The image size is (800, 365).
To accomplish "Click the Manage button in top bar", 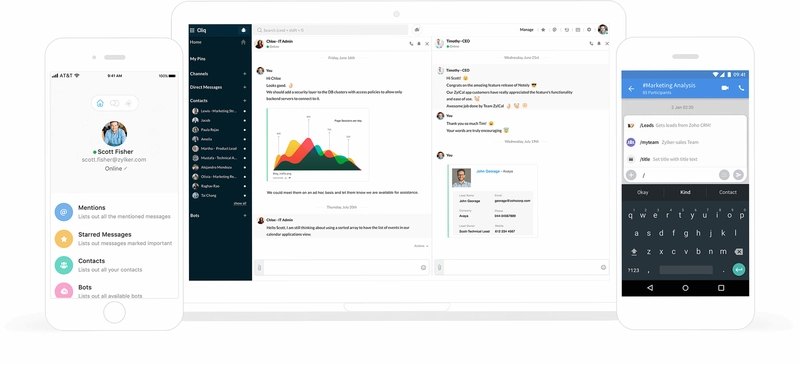I will click(x=527, y=30).
